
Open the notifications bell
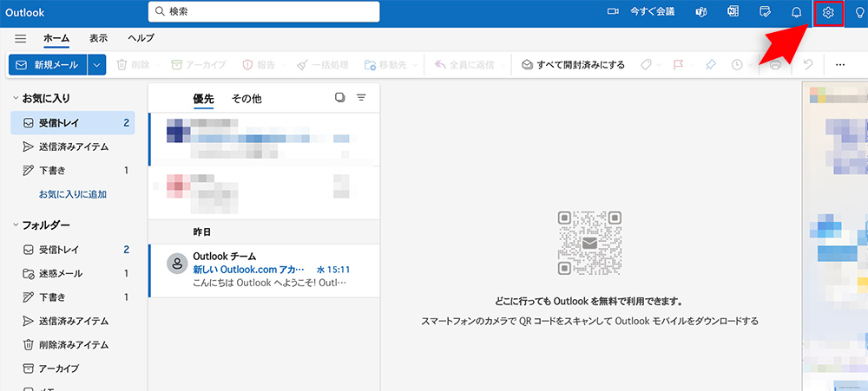tap(797, 13)
